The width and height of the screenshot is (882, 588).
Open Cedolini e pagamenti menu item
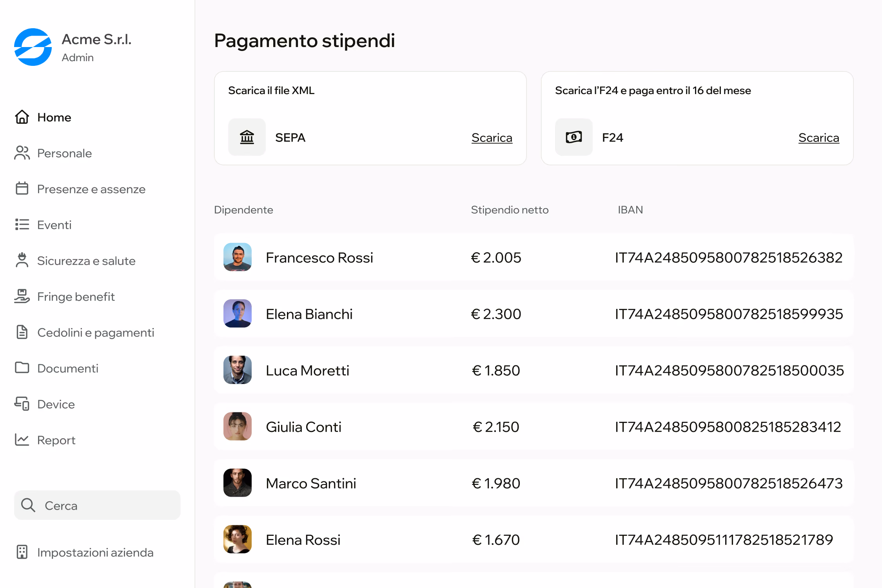tap(84, 332)
